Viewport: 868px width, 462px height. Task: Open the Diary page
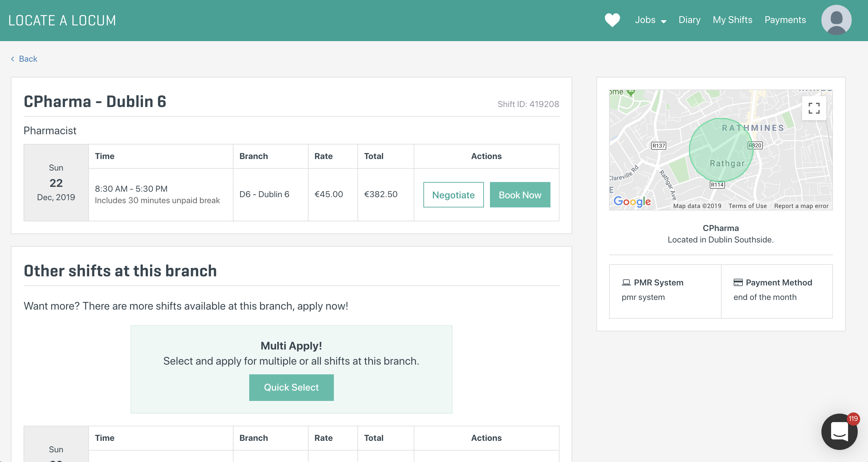point(689,20)
